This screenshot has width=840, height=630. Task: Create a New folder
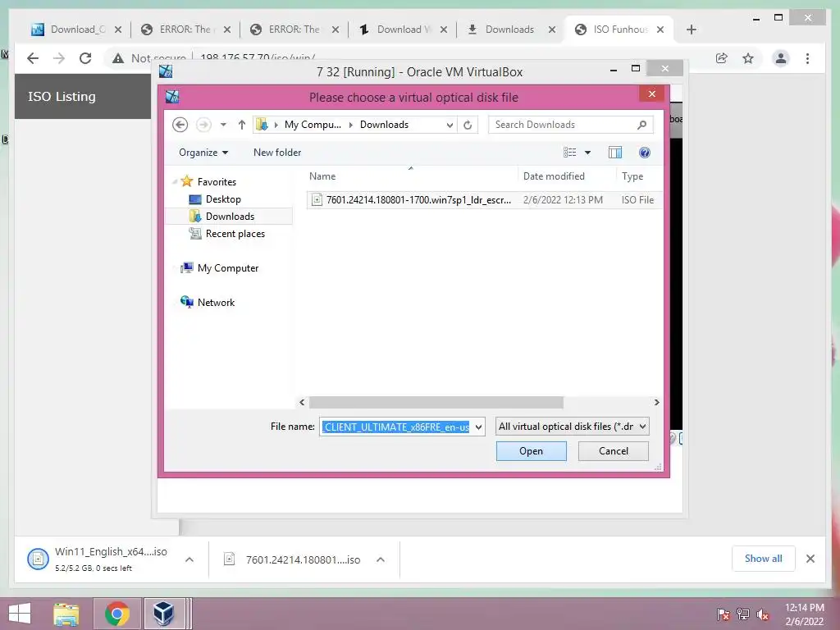[277, 153]
